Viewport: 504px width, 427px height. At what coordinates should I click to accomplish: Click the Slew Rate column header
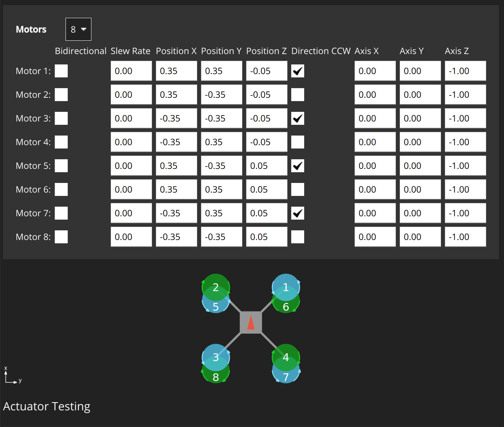tap(131, 51)
